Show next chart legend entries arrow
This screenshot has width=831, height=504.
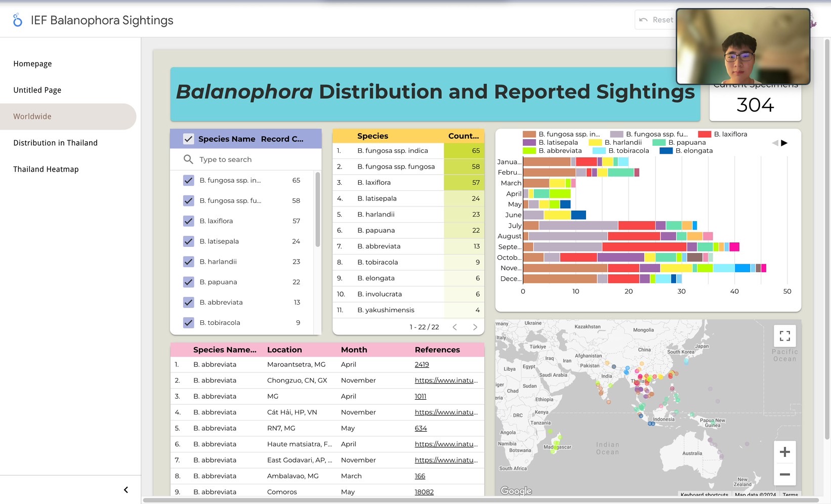click(x=784, y=143)
